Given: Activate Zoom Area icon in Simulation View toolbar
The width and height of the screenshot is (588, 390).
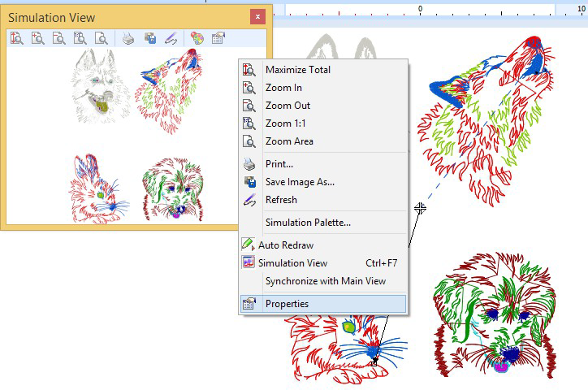Looking at the screenshot, I should [102, 38].
